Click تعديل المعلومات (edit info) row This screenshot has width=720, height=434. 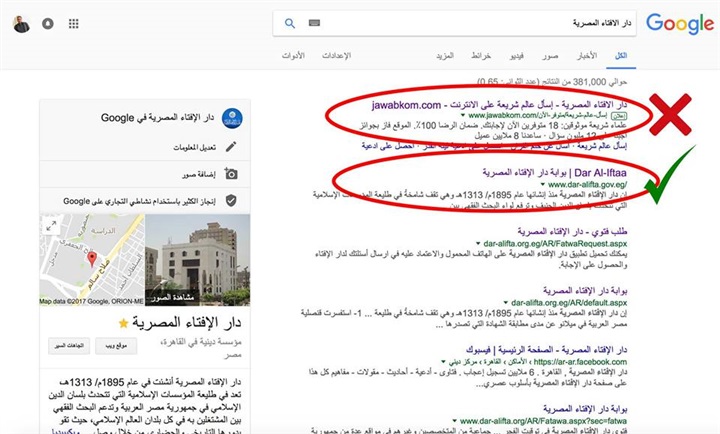click(145, 147)
